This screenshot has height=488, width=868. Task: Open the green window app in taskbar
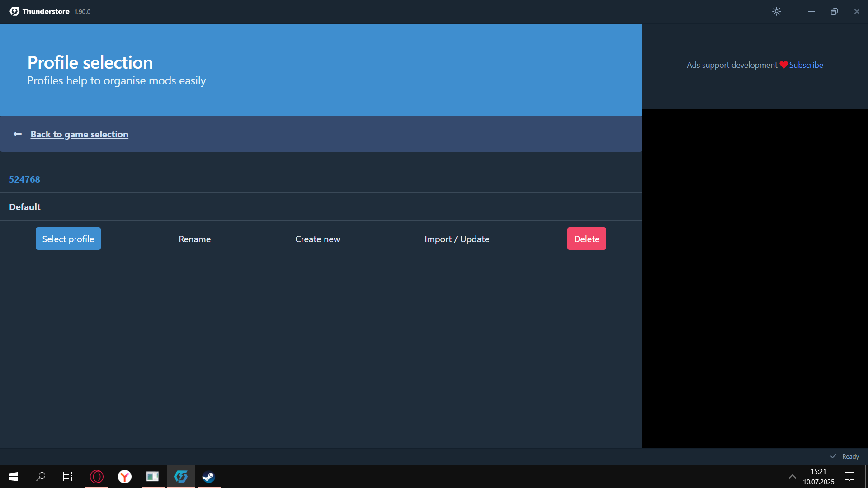click(153, 477)
